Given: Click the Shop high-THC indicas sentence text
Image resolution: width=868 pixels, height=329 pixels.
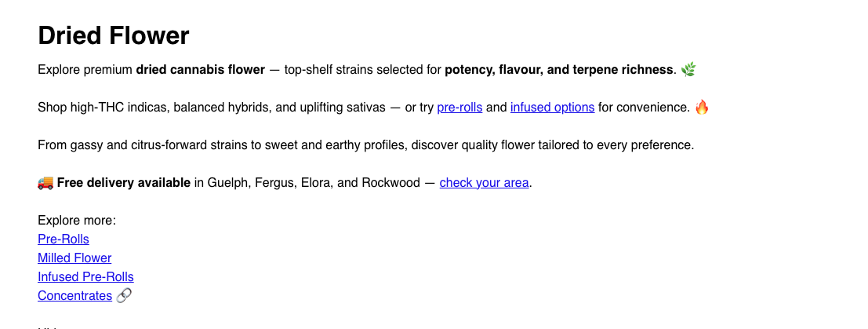Looking at the screenshot, I should [212, 108].
